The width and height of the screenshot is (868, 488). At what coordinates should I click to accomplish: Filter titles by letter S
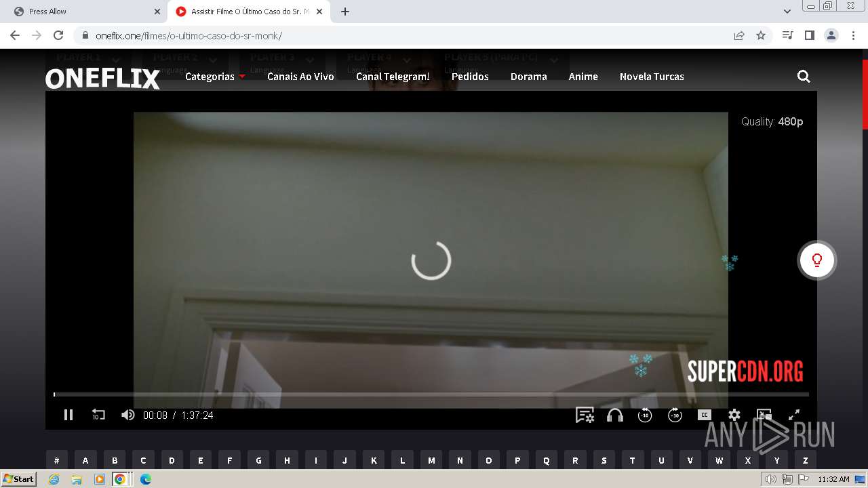click(x=604, y=460)
